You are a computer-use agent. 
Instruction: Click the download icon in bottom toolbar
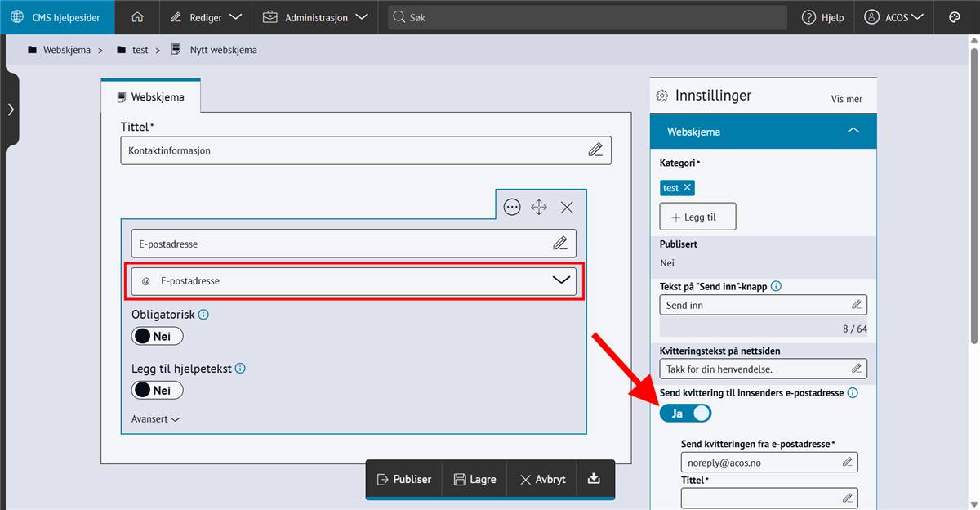click(594, 479)
